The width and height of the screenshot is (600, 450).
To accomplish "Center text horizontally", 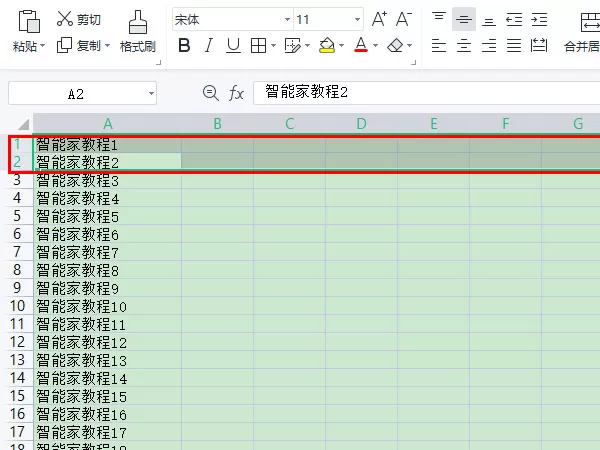I will click(464, 46).
